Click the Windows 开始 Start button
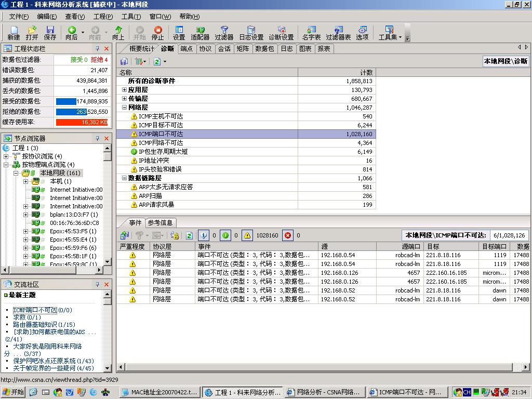Screen dimensions: 532x399 click(x=14, y=392)
